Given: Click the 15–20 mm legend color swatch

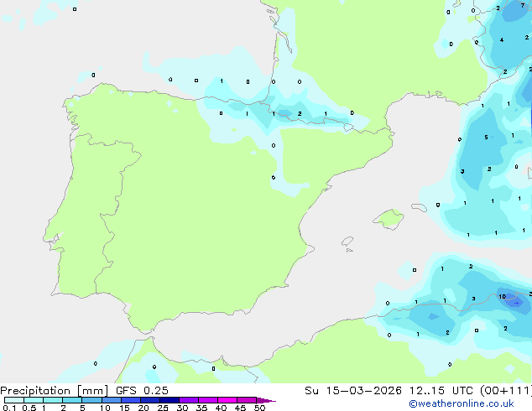Looking at the screenshot, I should pos(131,400).
